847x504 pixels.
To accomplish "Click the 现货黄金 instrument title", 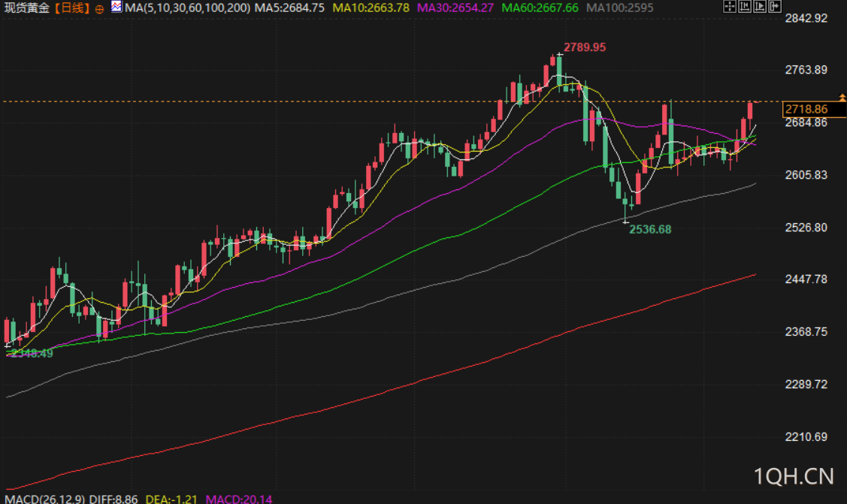I will click(27, 8).
